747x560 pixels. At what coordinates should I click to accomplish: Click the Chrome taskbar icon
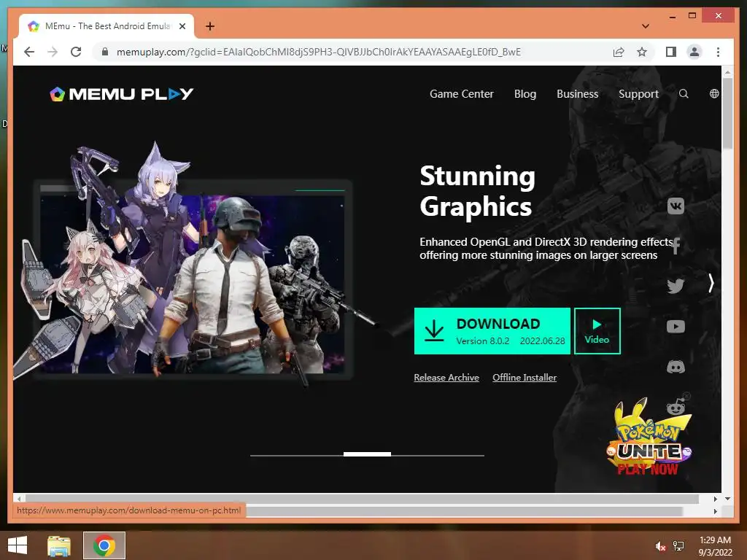[x=104, y=545]
